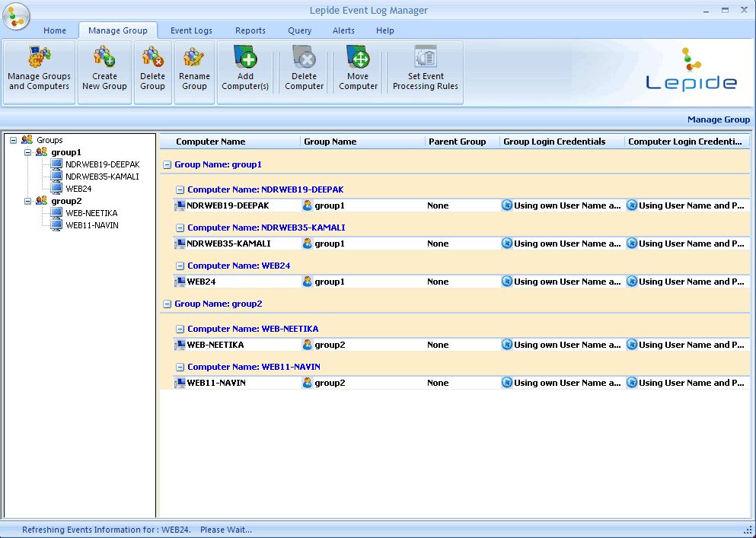
Task: Select the Delete Group ribbon icon
Action: click(152, 57)
